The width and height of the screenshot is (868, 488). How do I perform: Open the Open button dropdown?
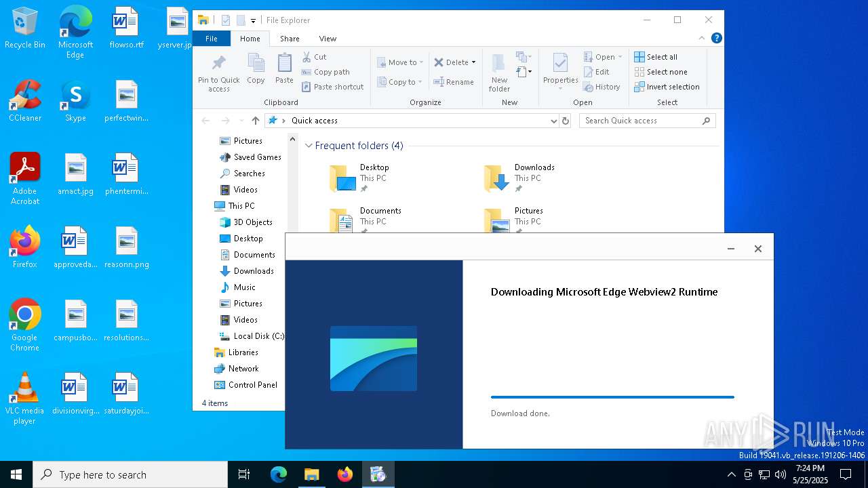point(620,57)
